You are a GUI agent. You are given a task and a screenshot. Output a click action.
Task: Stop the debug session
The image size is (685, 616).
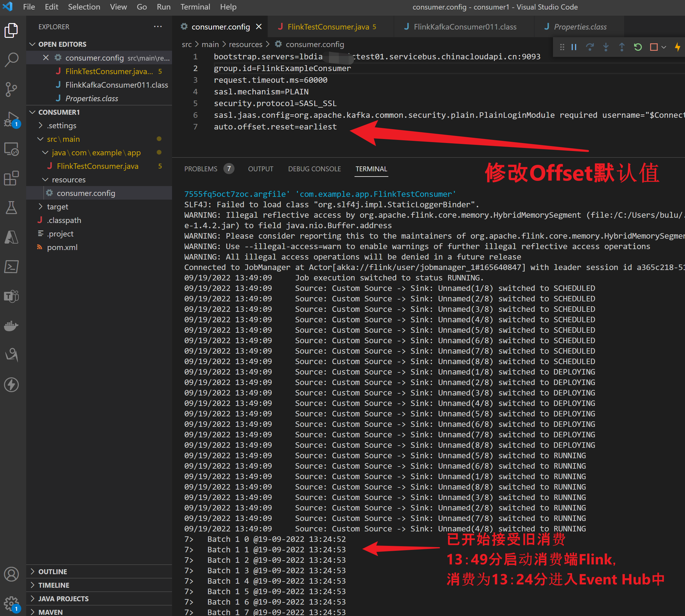point(654,47)
